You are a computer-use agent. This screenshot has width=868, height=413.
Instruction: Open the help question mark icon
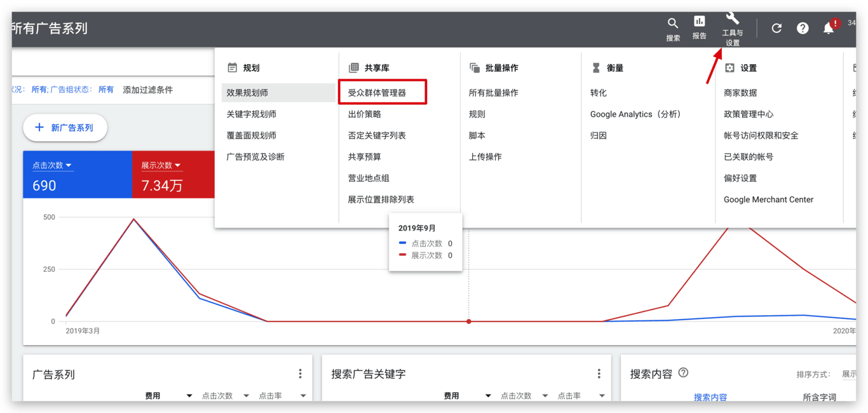[803, 28]
